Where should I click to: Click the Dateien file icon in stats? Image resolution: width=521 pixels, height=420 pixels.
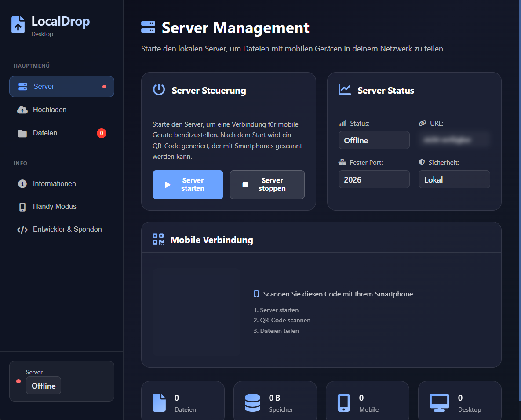(159, 403)
